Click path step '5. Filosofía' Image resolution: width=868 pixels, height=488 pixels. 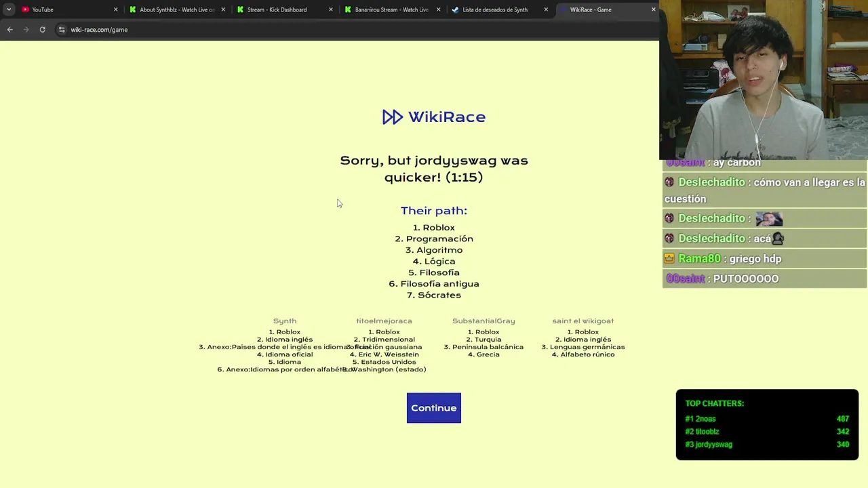click(434, 272)
